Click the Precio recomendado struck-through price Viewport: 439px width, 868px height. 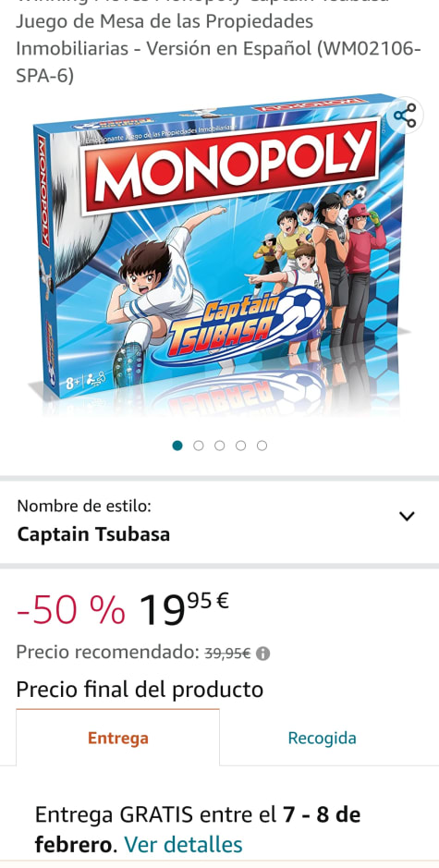click(227, 654)
